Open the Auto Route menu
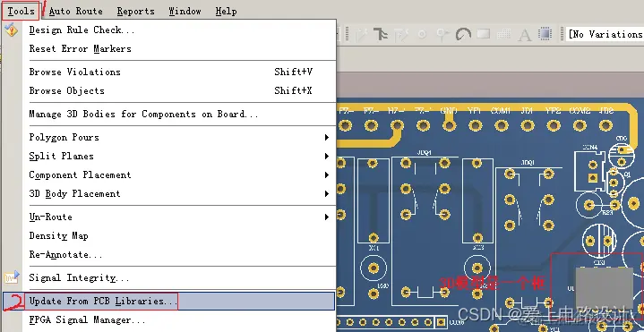This screenshot has width=644, height=332. [75, 11]
